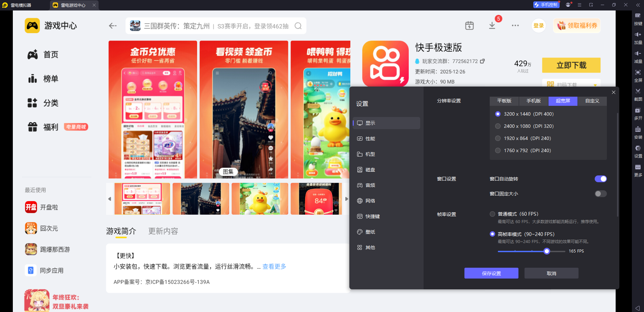Open the 按键 keymapping tool in the sidebar

pyautogui.click(x=638, y=19)
